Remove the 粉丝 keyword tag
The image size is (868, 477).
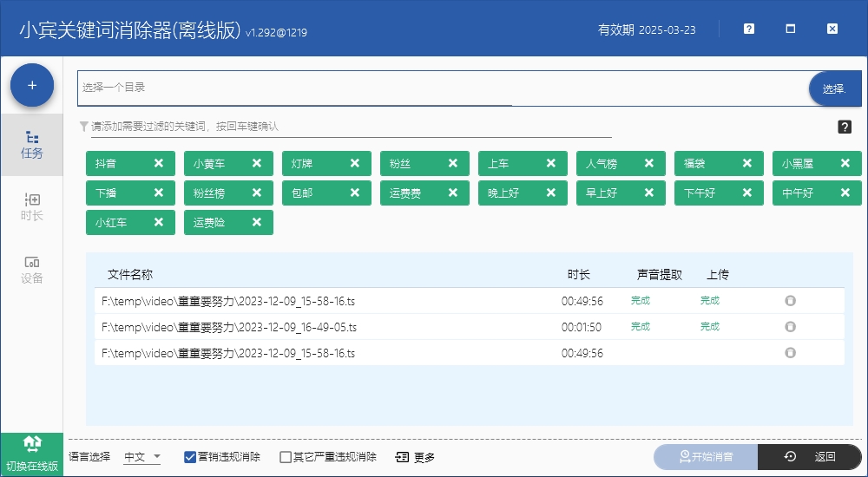click(x=452, y=163)
